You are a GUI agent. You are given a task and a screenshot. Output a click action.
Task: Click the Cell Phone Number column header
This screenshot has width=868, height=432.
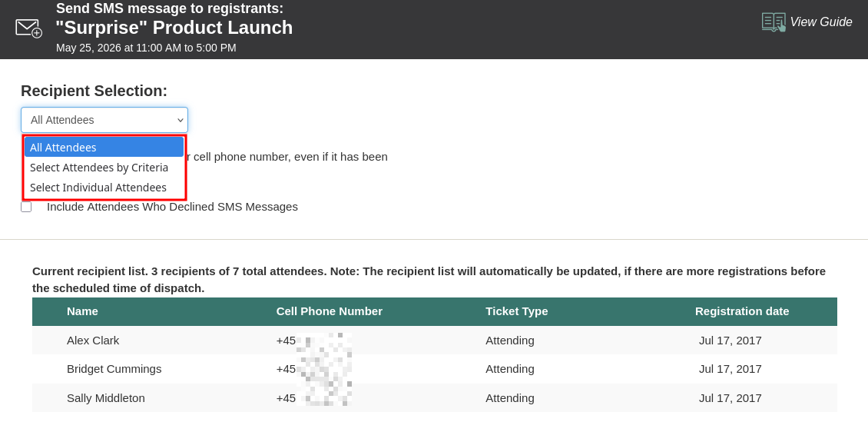tap(329, 311)
